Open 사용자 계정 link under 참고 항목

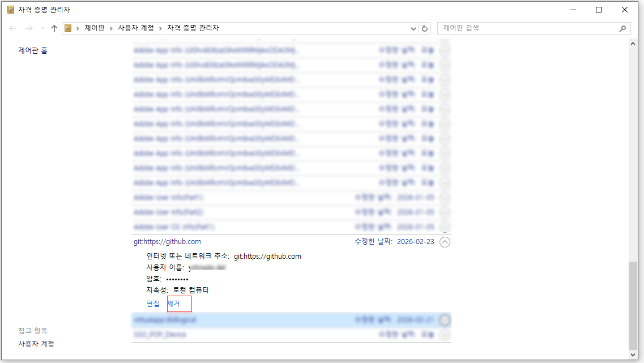[x=36, y=344]
